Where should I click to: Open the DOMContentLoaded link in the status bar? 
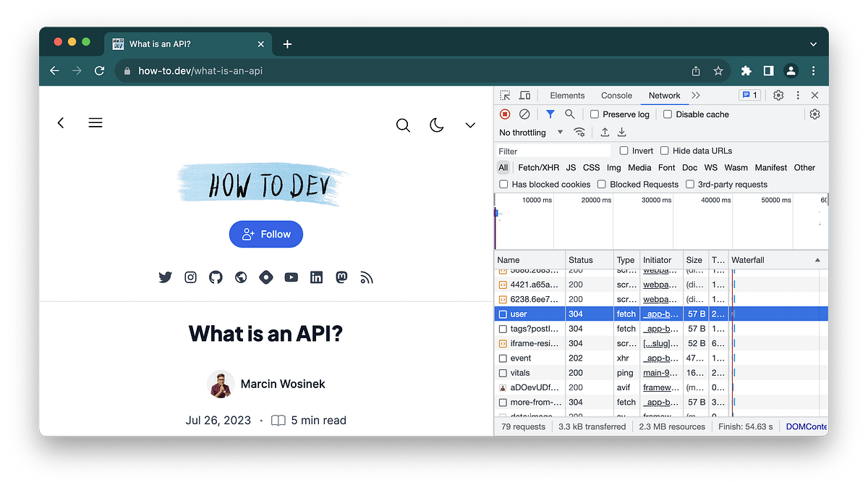coord(806,426)
